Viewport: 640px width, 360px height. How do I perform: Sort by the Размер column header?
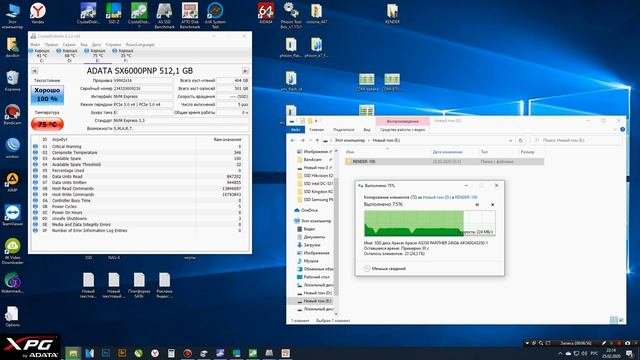click(x=527, y=152)
